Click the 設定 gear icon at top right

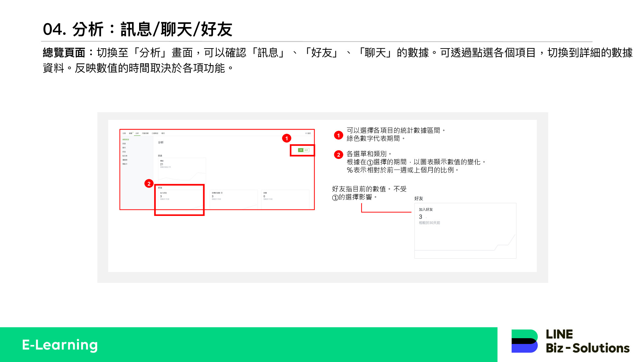(306, 133)
